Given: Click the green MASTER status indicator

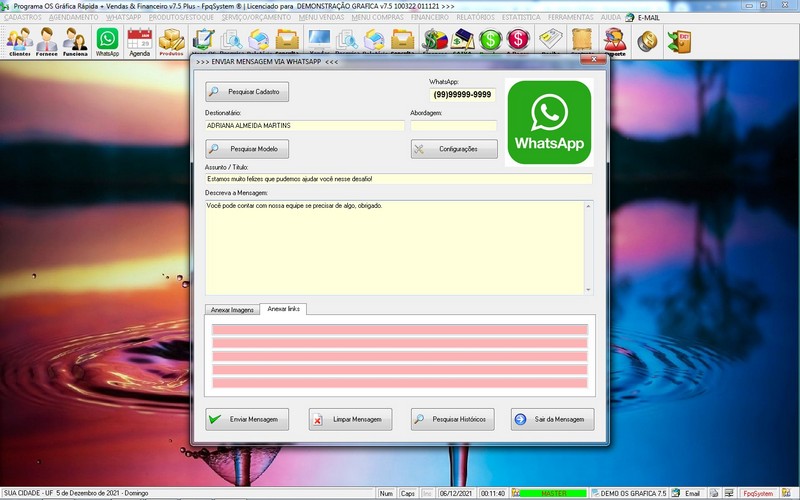Looking at the screenshot, I should [553, 493].
